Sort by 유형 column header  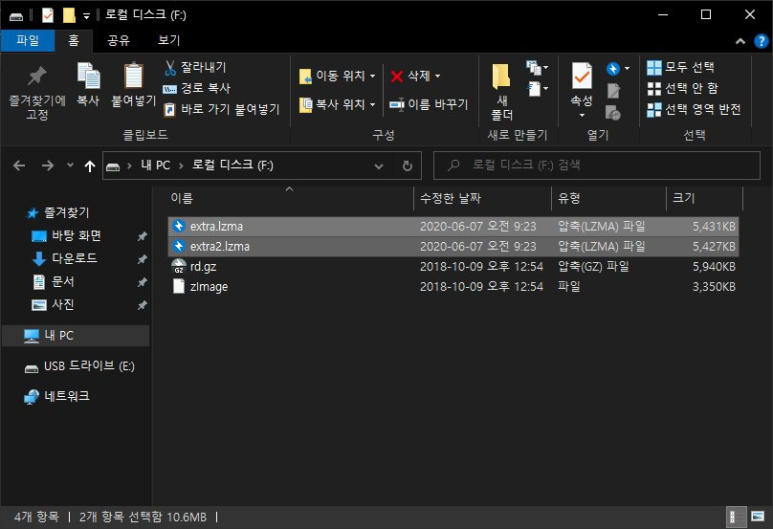coord(609,199)
